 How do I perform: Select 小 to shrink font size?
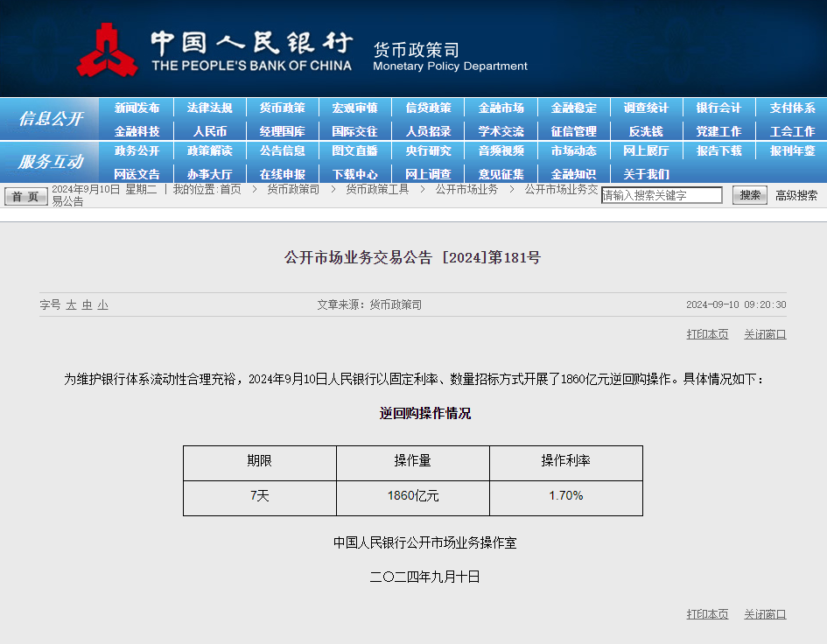(102, 304)
